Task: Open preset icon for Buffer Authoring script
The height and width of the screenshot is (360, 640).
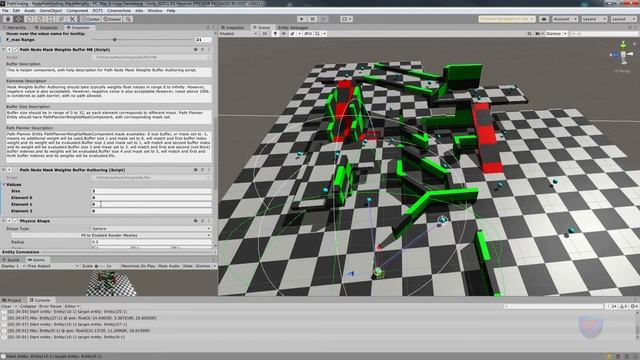Action: pos(202,170)
